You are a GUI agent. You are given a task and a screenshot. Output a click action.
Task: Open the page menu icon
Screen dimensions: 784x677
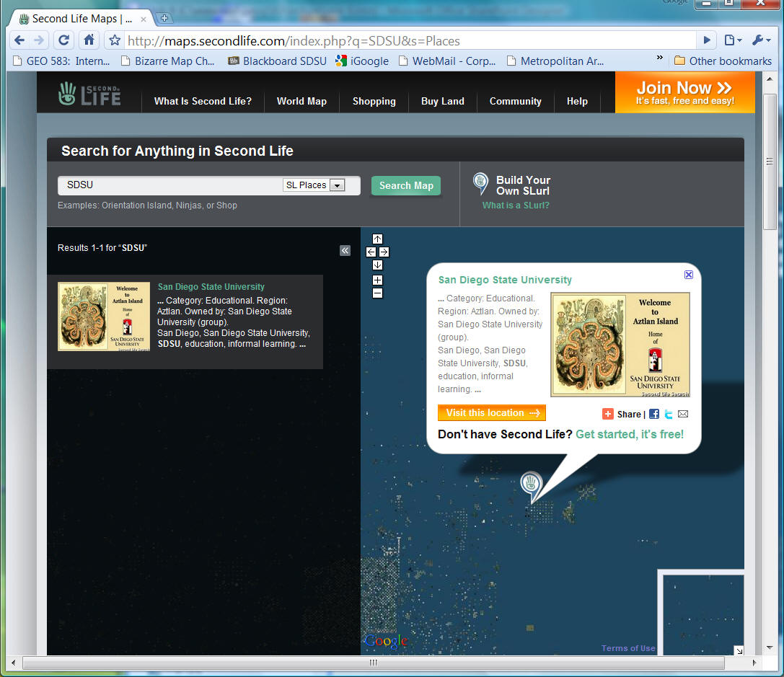(733, 40)
